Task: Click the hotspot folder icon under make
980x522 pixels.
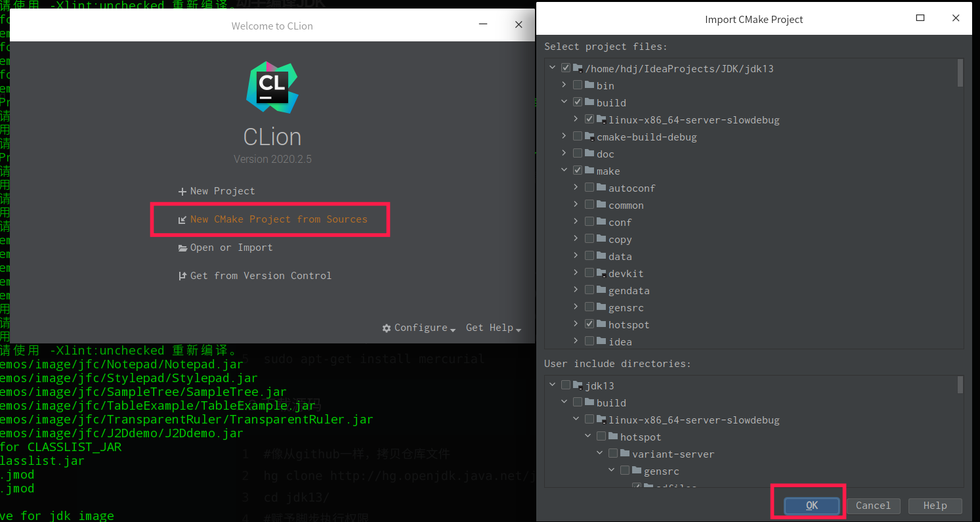Action: pos(601,324)
